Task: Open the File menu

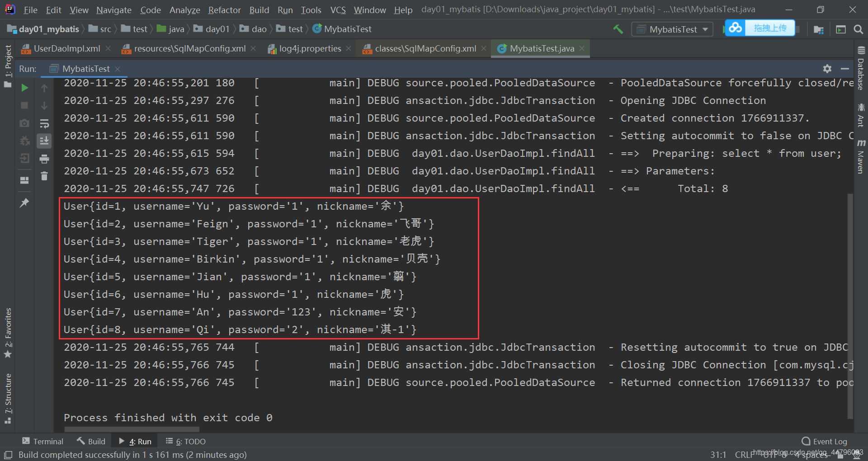Action: [30, 10]
